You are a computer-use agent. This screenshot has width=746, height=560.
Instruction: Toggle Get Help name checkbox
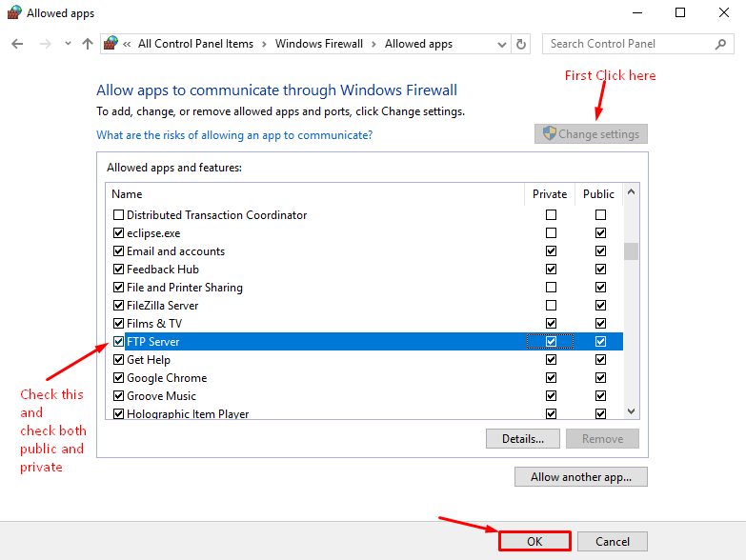point(118,359)
